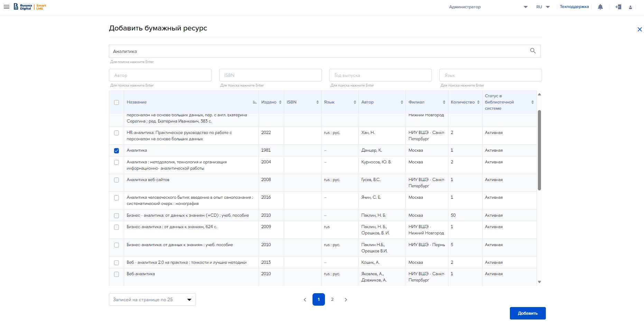
Task: Click the Добавить button
Action: 528,313
